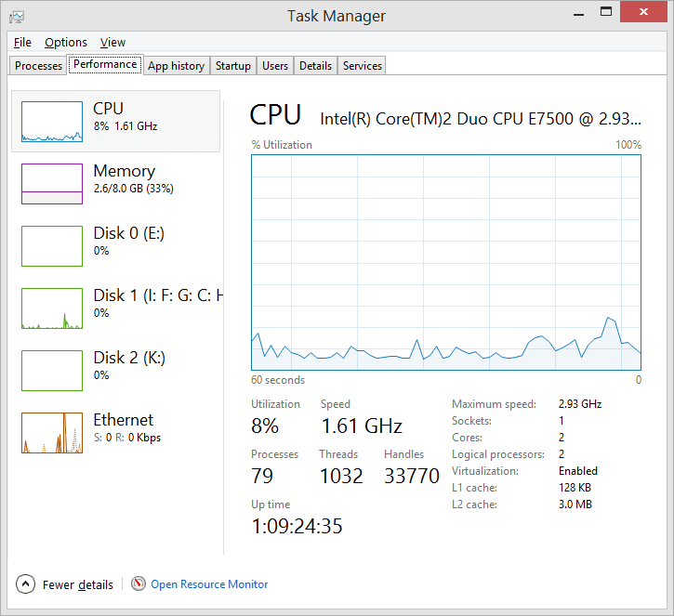The image size is (674, 616).
Task: Collapse view with Fewer details chevron
Action: [x=27, y=584]
